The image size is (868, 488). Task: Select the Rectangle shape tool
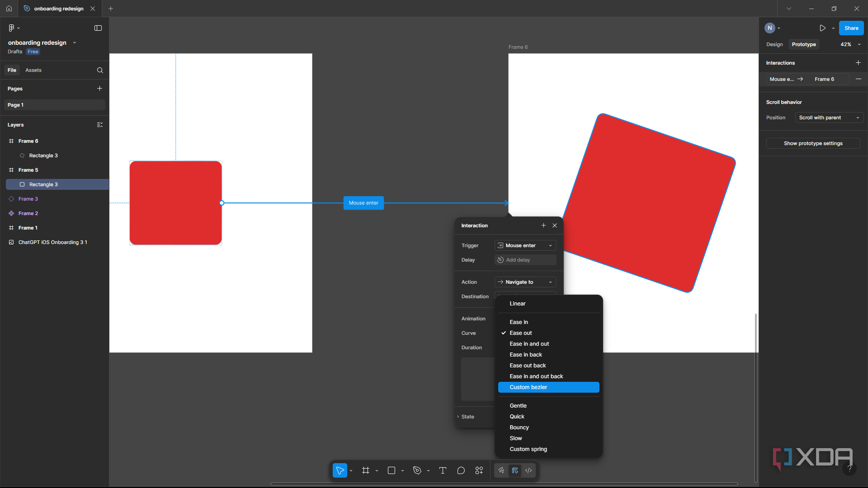[392, 470]
